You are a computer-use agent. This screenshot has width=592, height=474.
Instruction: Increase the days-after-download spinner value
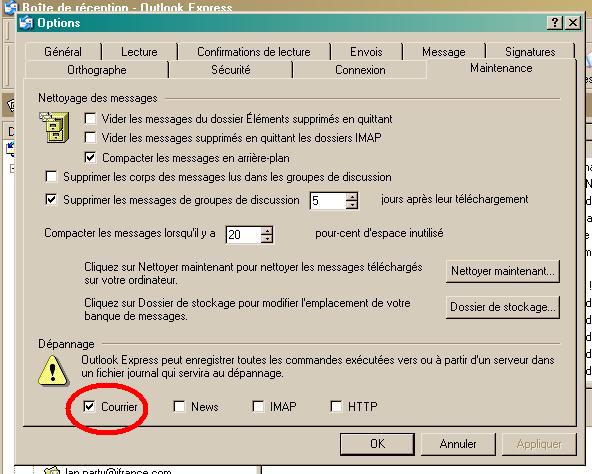(352, 196)
